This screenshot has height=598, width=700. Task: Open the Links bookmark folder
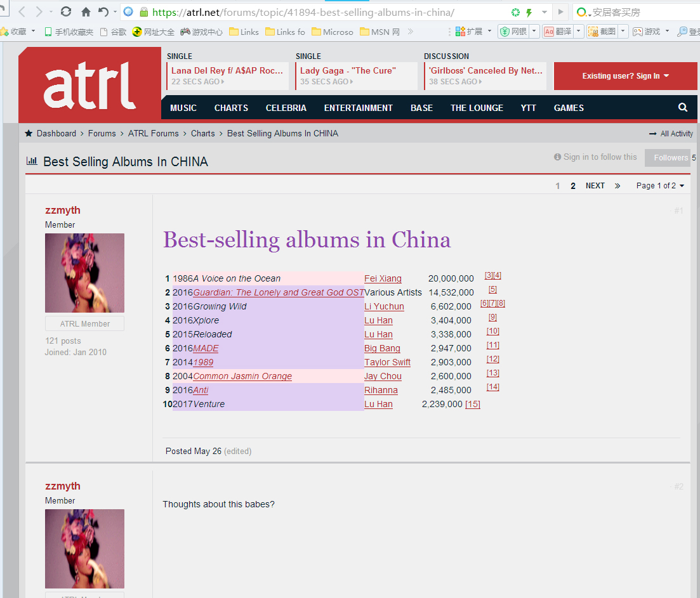click(x=244, y=32)
